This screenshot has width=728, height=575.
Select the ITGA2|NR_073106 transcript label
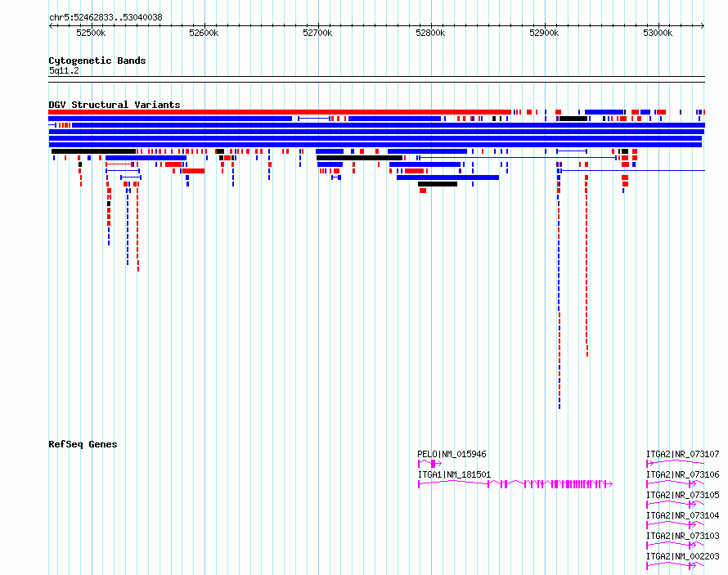click(682, 474)
